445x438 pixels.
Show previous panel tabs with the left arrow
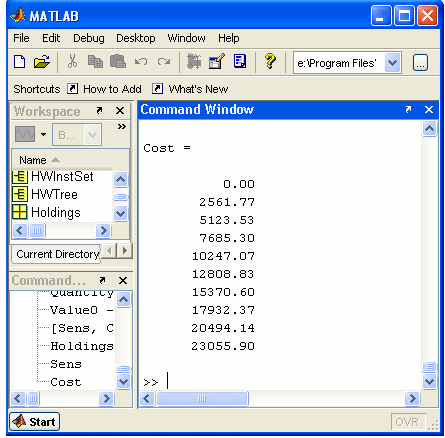tap(109, 251)
